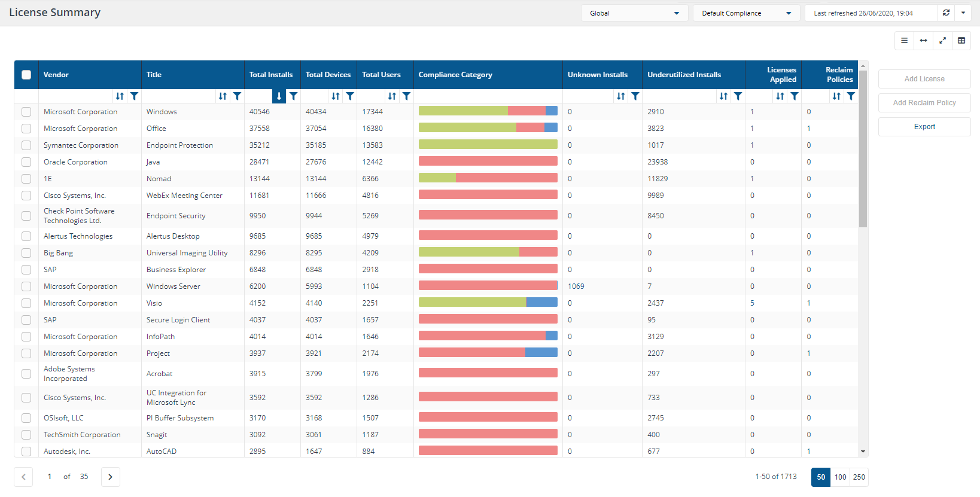Open Licenses Applied link for Windows
Image resolution: width=980 pixels, height=497 pixels.
tap(752, 112)
